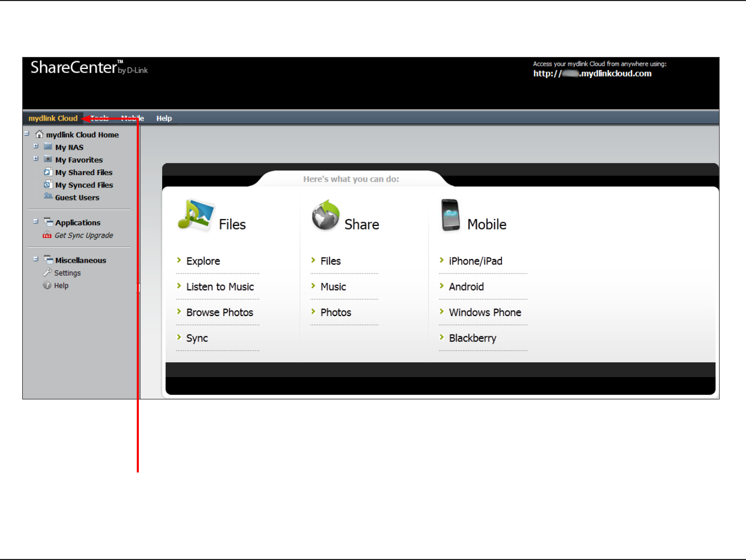Open My Synced Files in the sidebar

click(x=84, y=185)
